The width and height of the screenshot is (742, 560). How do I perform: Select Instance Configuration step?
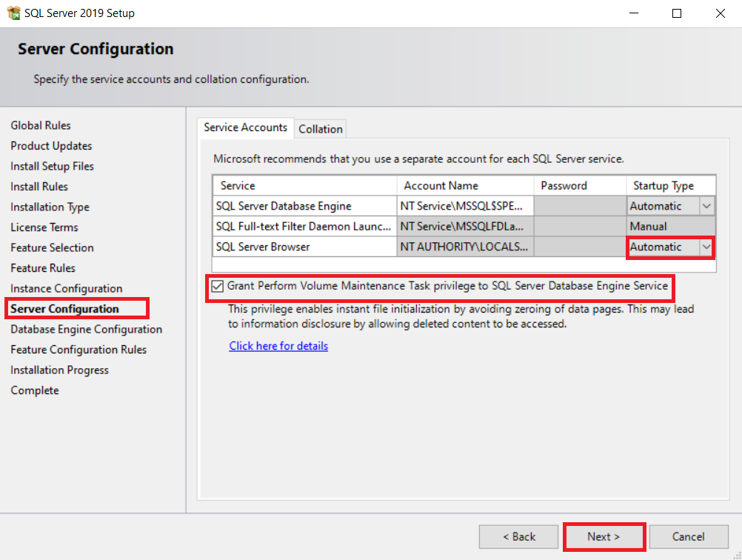click(66, 288)
